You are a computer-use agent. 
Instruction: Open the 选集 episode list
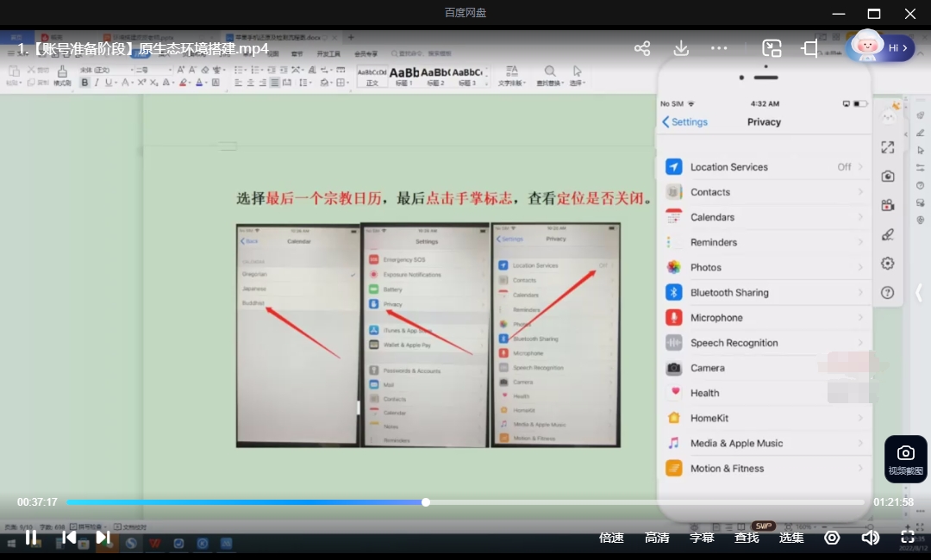(790, 538)
